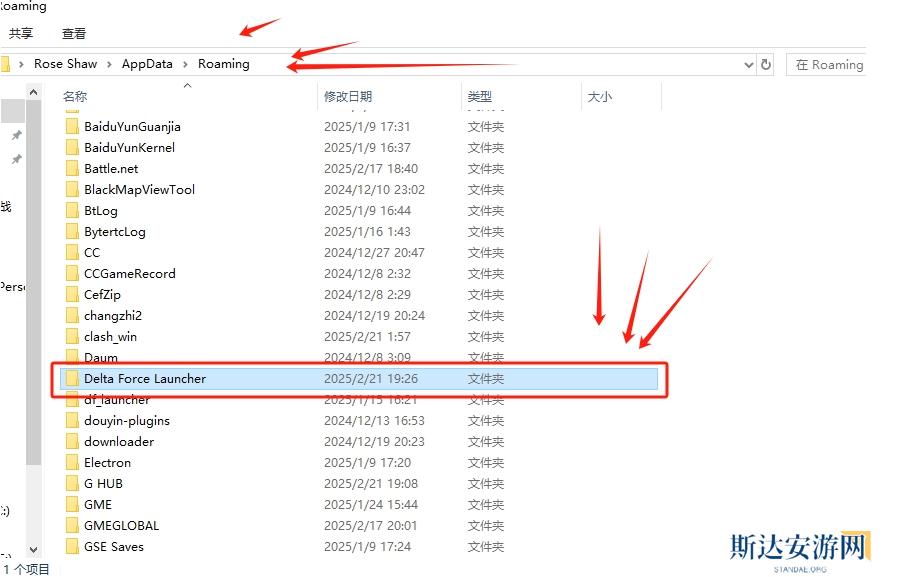
Task: Click the search Roaming input field
Action: [x=828, y=64]
